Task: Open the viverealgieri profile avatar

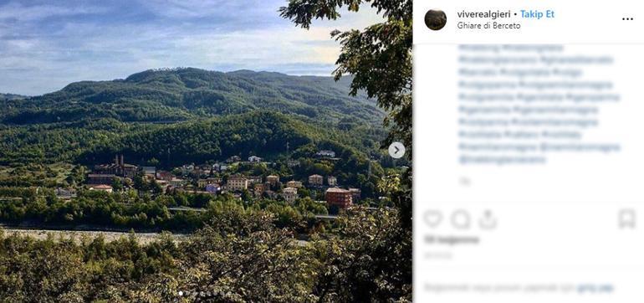Action: pyautogui.click(x=436, y=20)
